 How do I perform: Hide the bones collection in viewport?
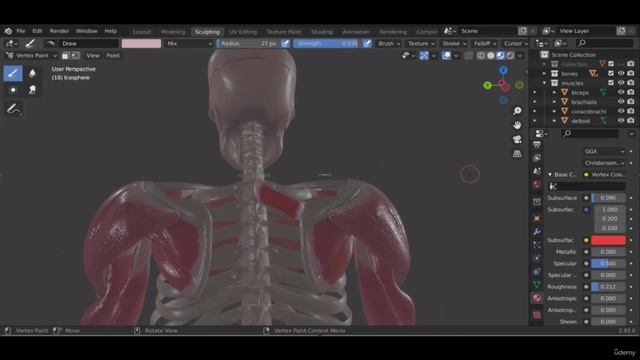tap(621, 73)
